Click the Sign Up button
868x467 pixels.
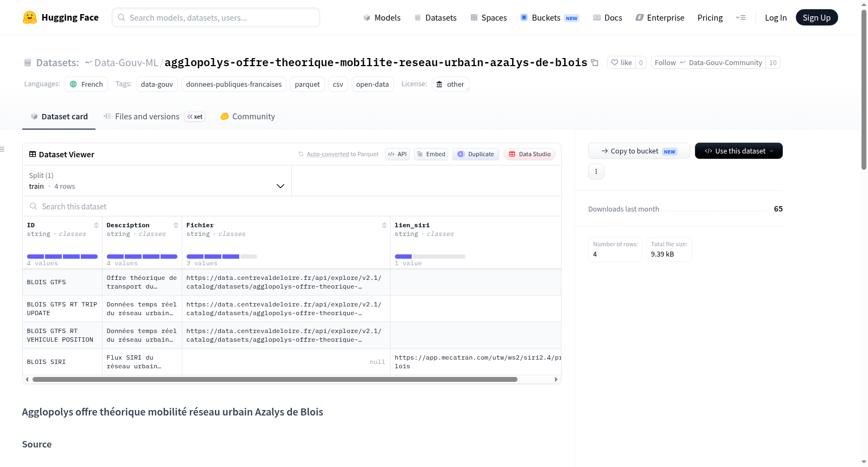(x=816, y=17)
